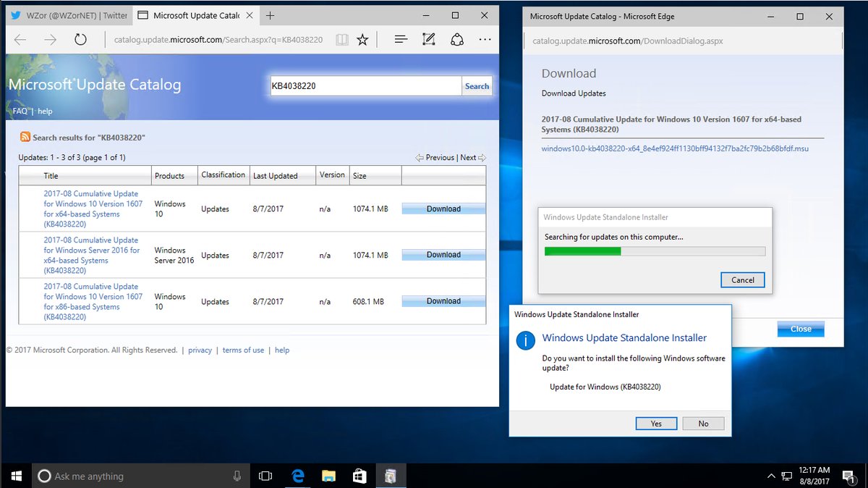Image resolution: width=868 pixels, height=488 pixels.
Task: Switch to the WZor Twitter tab
Action: (68, 15)
